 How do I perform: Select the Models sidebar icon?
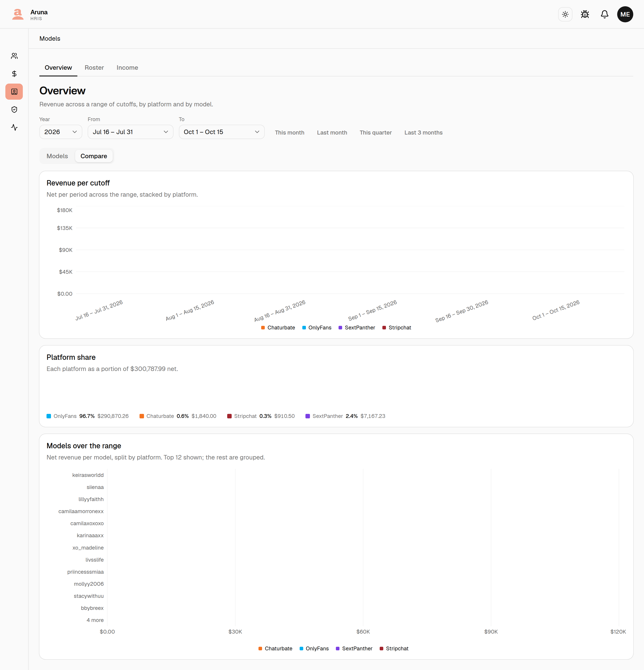[14, 92]
